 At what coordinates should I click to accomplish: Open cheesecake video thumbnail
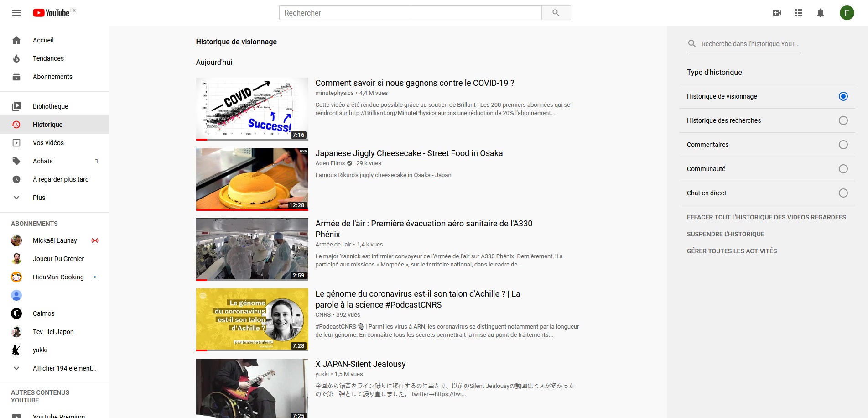coord(252,179)
